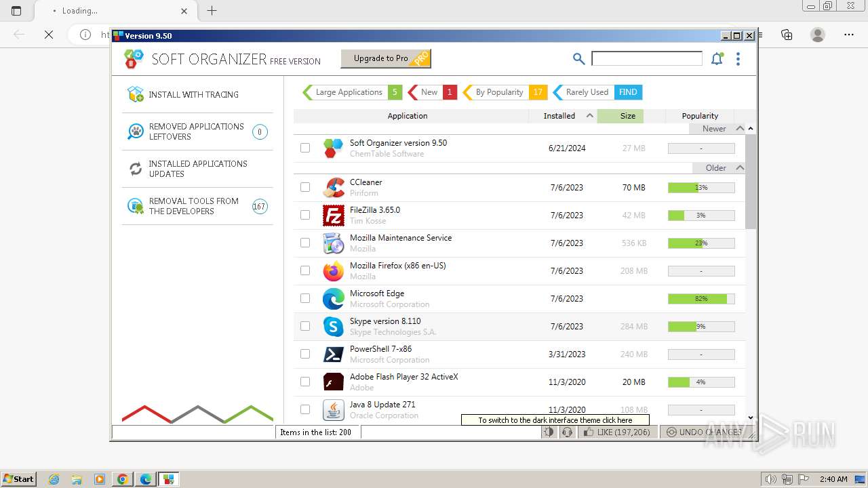Open Edge settings and more menu
Image resolution: width=868 pixels, height=488 pixels.
coord(849,35)
